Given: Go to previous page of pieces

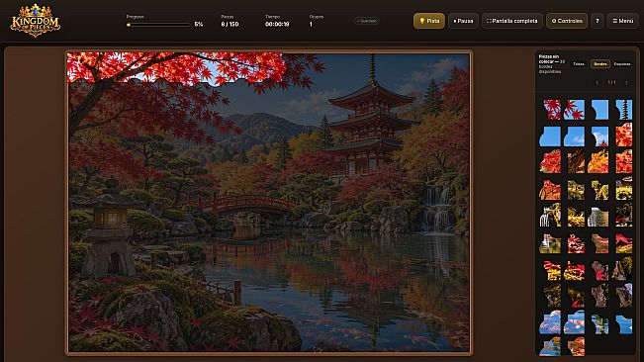Looking at the screenshot, I should (598, 83).
